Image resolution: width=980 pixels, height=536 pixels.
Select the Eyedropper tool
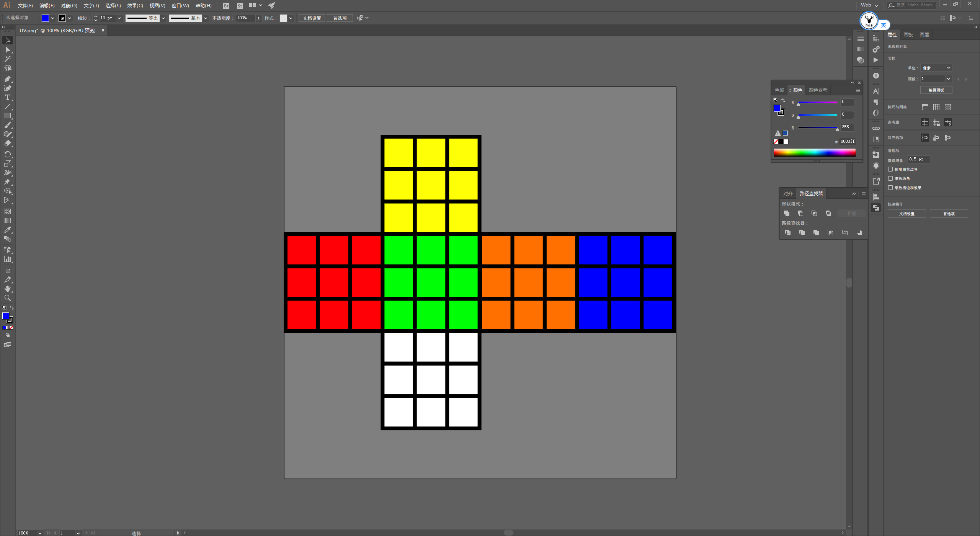coord(7,230)
